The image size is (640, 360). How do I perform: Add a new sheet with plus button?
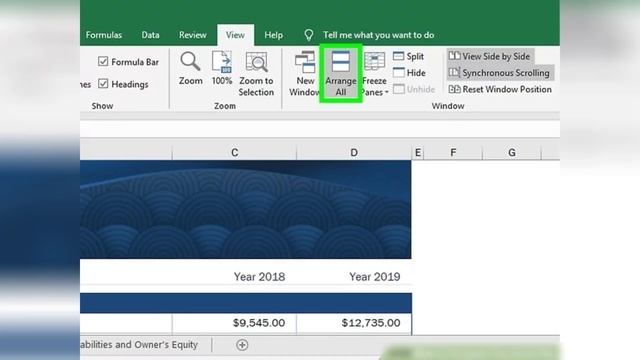point(242,345)
